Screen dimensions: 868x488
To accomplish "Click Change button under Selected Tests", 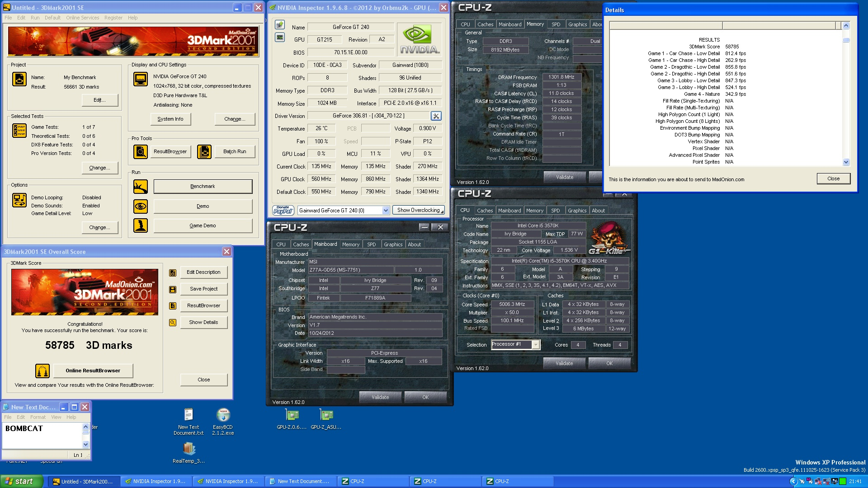I will pos(100,168).
